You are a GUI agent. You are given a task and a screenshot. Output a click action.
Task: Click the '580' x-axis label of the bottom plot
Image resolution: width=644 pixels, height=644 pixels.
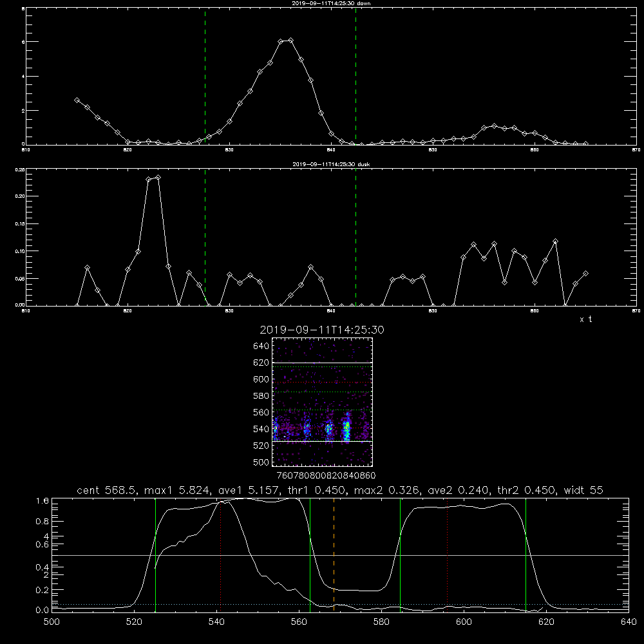coord(381,622)
